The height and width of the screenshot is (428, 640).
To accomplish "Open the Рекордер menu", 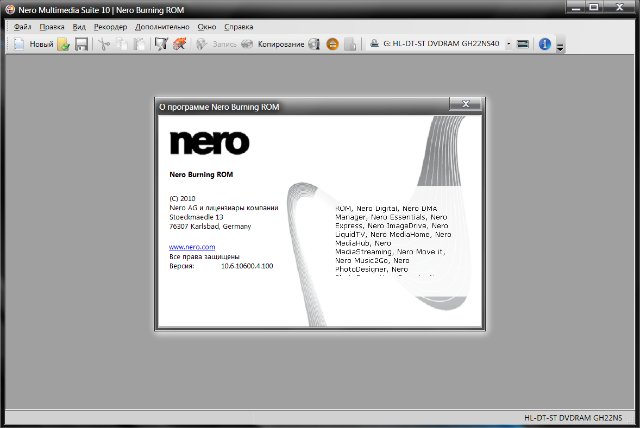I will [x=110, y=27].
